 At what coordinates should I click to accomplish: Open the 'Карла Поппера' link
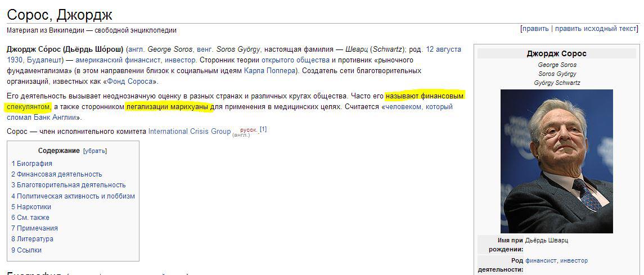click(269, 71)
